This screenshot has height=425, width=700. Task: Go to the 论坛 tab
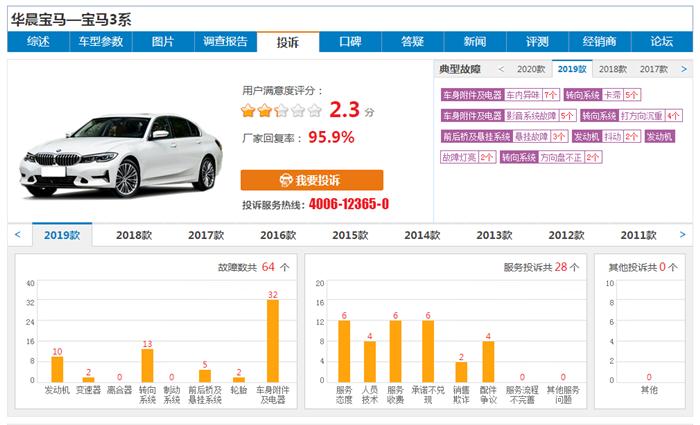click(x=662, y=42)
